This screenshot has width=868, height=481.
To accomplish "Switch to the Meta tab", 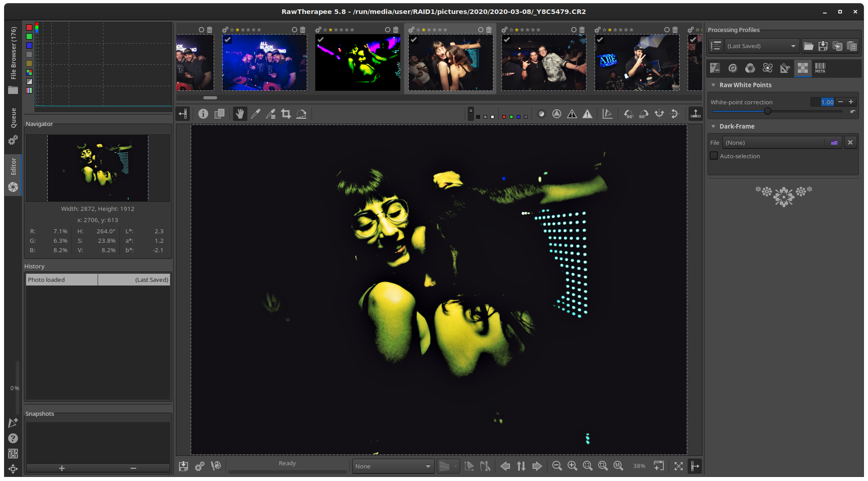I will (x=820, y=68).
